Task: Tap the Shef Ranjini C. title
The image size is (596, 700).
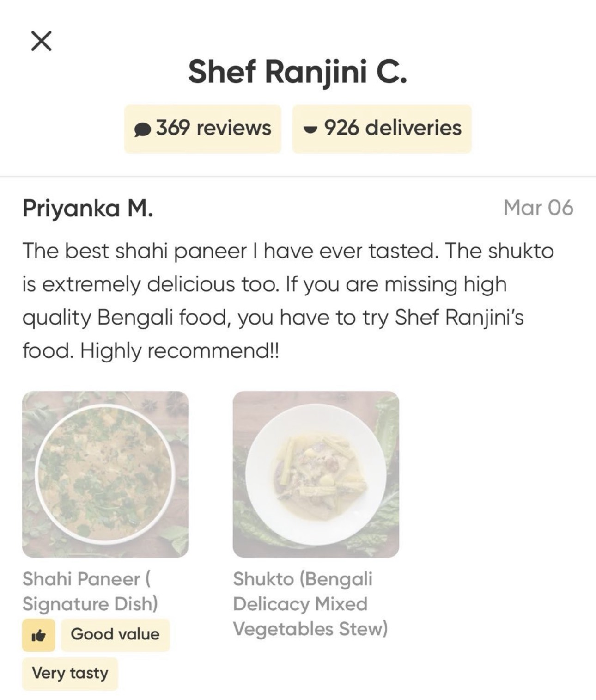Action: (298, 72)
